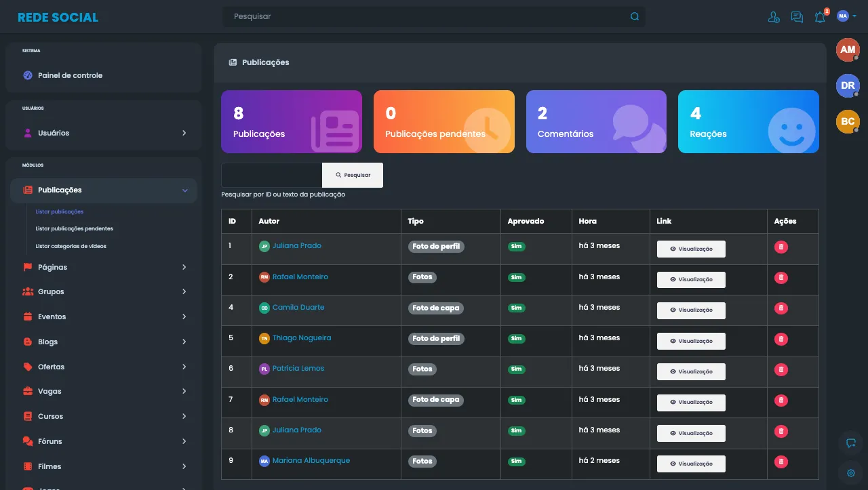Open AM contact avatar in chat sidebar
The width and height of the screenshot is (868, 490).
pyautogui.click(x=848, y=50)
